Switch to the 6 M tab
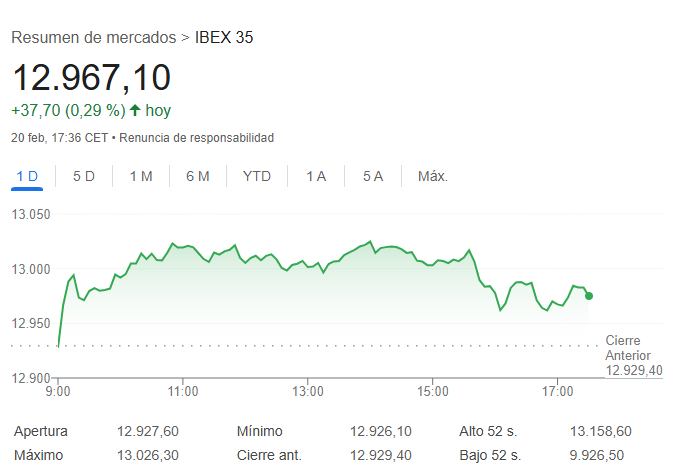Image resolution: width=688 pixels, height=475 pixels. point(198,177)
